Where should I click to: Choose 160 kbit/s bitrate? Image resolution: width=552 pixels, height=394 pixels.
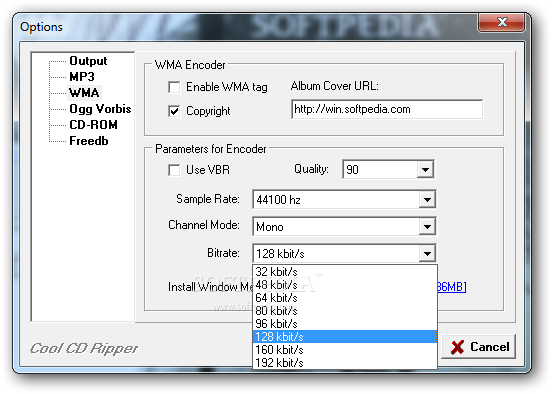pos(345,350)
